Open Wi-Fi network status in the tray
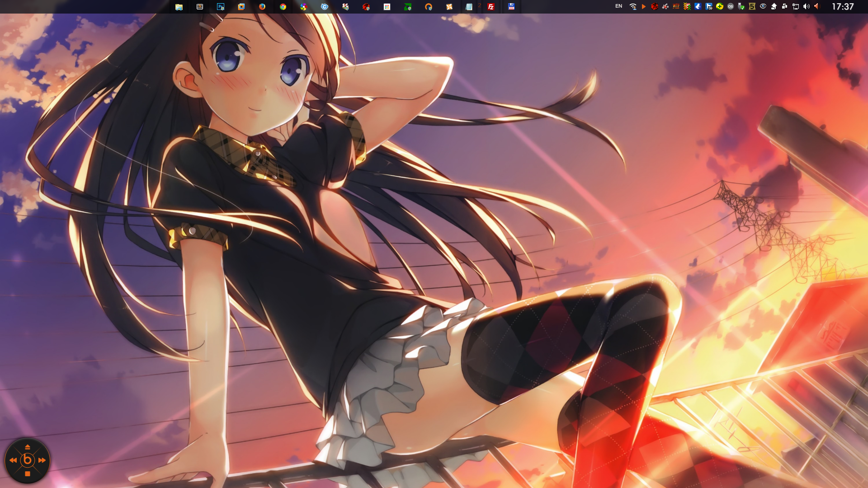Screen dimensions: 868x488 pos(633,7)
